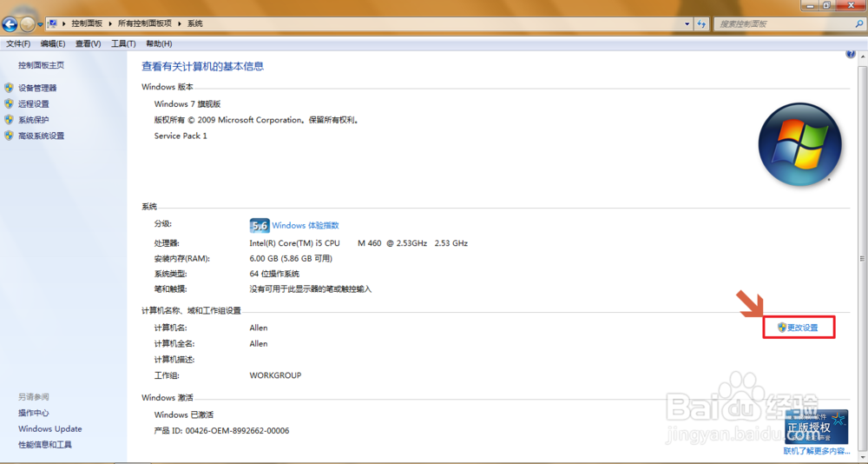Open 高级系统设置 from the sidebar
This screenshot has height=464, width=868.
coord(41,136)
